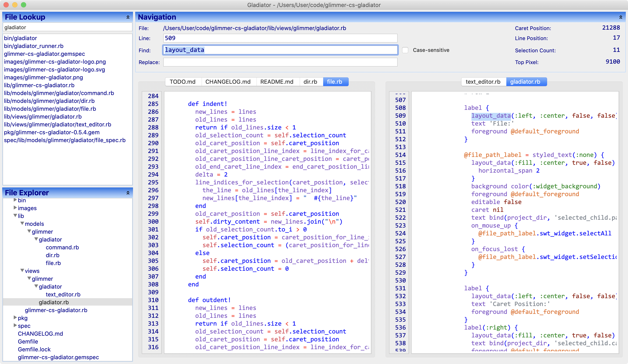This screenshot has width=628, height=364.
Task: Select the file.rb tab in left pane
Action: (x=336, y=82)
